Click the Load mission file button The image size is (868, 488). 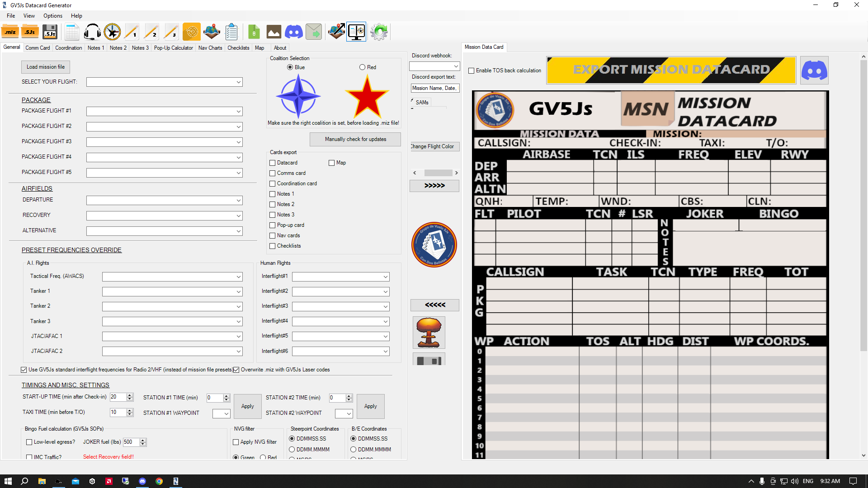(x=46, y=67)
